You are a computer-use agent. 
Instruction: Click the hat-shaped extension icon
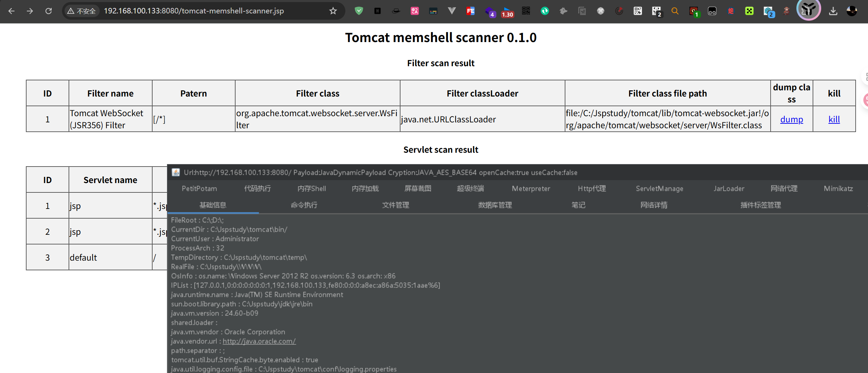396,11
